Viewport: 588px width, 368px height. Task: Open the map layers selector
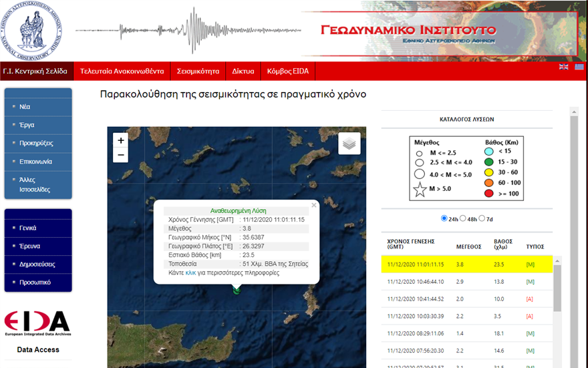click(x=349, y=143)
